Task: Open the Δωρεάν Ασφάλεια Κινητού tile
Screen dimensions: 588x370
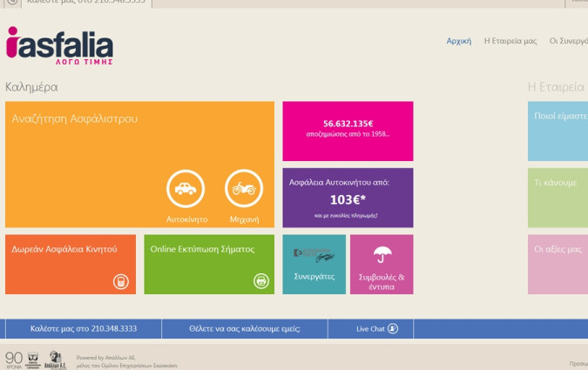Action: pos(71,264)
